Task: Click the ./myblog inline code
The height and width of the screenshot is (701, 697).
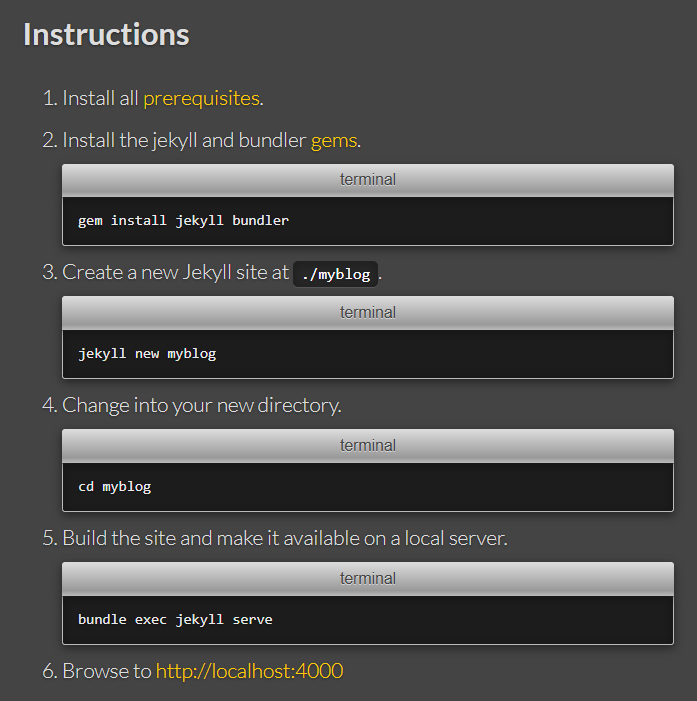Action: click(336, 274)
